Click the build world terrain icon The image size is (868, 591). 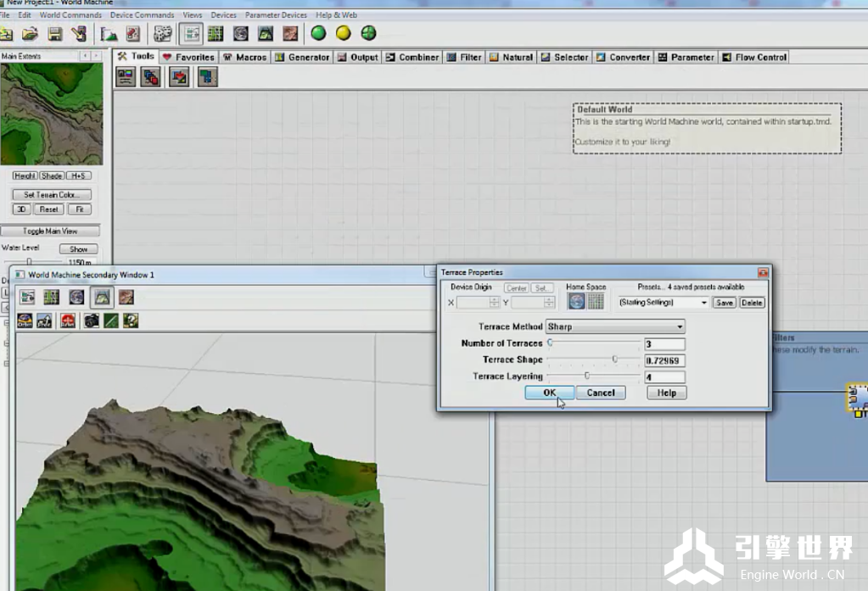coord(109,34)
